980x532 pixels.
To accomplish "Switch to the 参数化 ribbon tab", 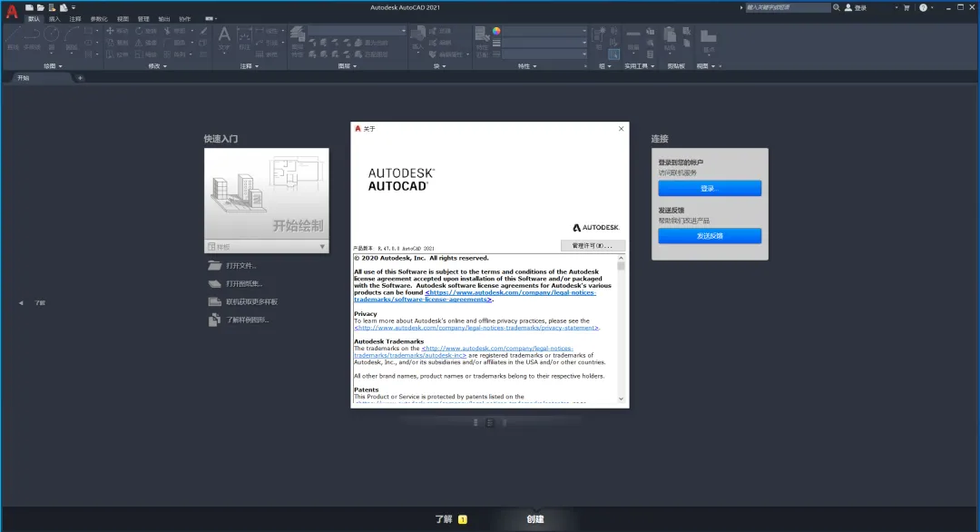I will (99, 19).
